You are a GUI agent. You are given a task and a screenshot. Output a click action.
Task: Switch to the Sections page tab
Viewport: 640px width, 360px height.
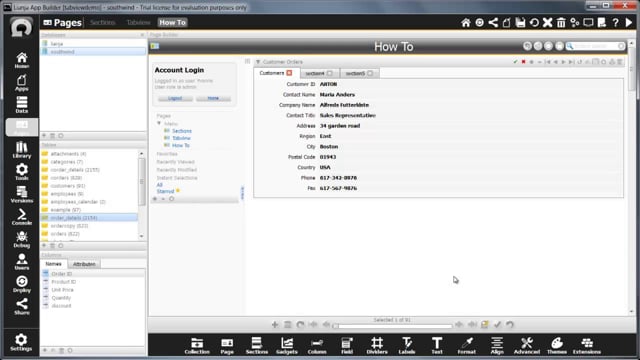(103, 23)
